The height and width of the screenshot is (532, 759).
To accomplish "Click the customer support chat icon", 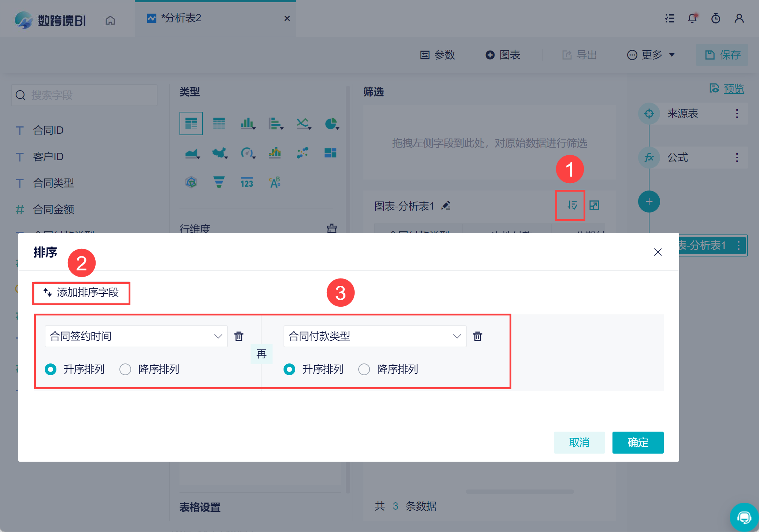I will pyautogui.click(x=744, y=517).
